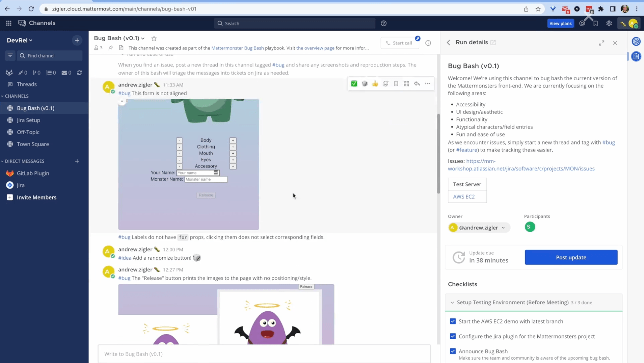Uncheck Start the AWS EC2 demo task
The image size is (644, 363).
(x=453, y=321)
